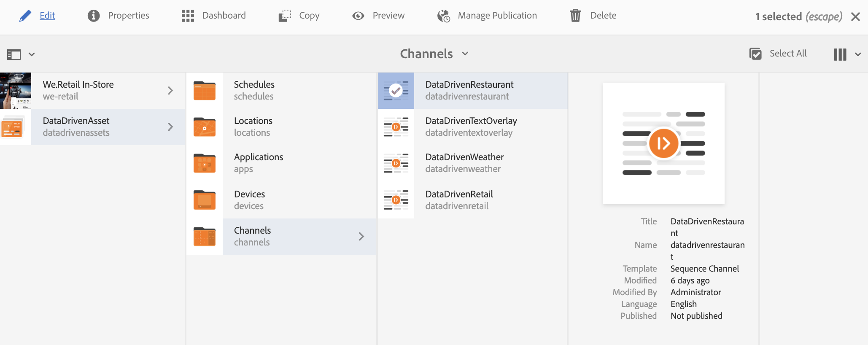Click the Dashboard grid icon
This screenshot has height=345, width=868.
pyautogui.click(x=188, y=16)
